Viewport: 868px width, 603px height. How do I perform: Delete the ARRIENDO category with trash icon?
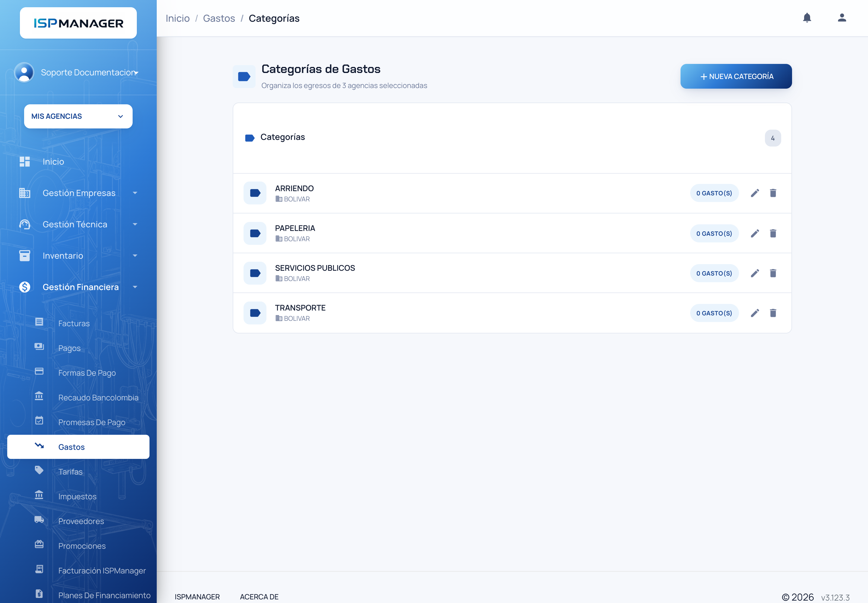click(x=773, y=193)
